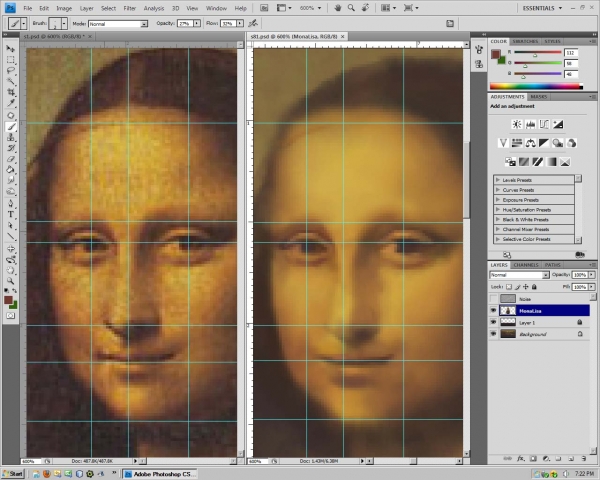Hide the Background layer
Viewport: 600px width, 480px height.
point(494,334)
